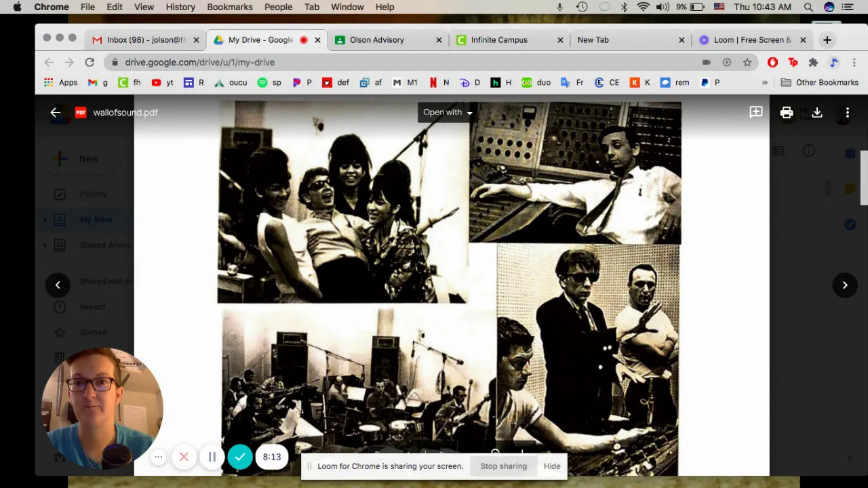This screenshot has width=868, height=488.
Task: Open the 'duo' bookmark
Action: pos(536,83)
